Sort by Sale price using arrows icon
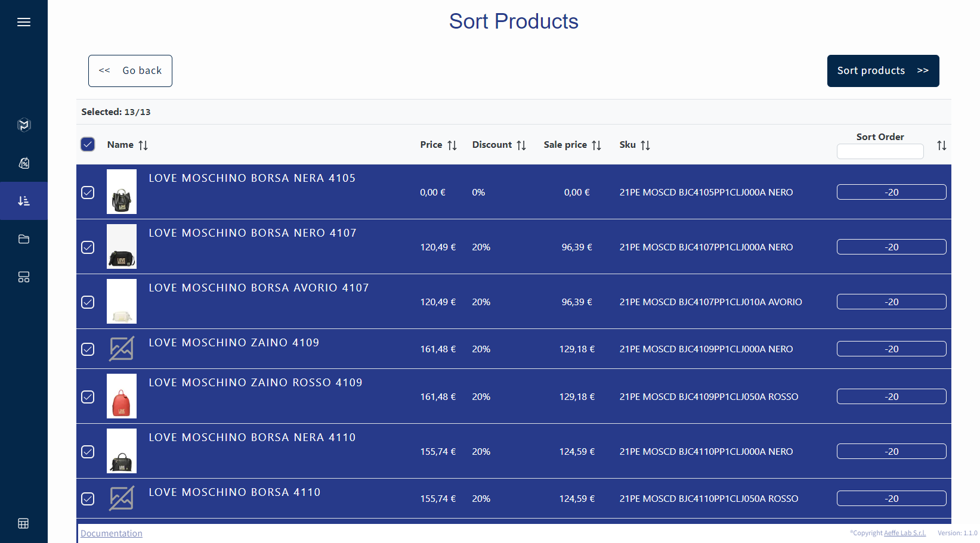Screen dimensions: 980x543 [x=596, y=145]
